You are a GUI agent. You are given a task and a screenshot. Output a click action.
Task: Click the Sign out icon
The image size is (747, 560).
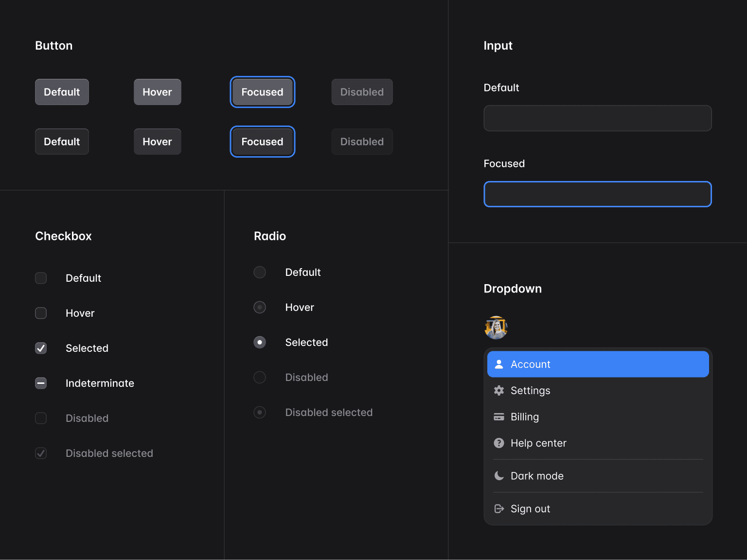click(499, 508)
